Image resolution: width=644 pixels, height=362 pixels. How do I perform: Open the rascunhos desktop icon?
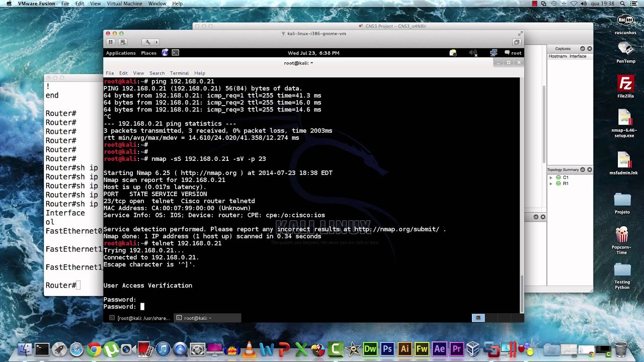click(625, 24)
